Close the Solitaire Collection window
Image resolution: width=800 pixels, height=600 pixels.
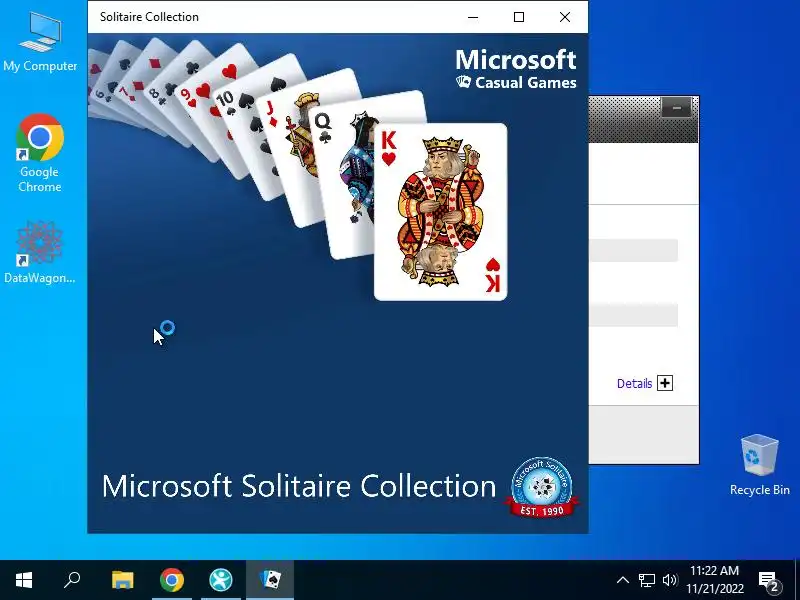point(565,17)
